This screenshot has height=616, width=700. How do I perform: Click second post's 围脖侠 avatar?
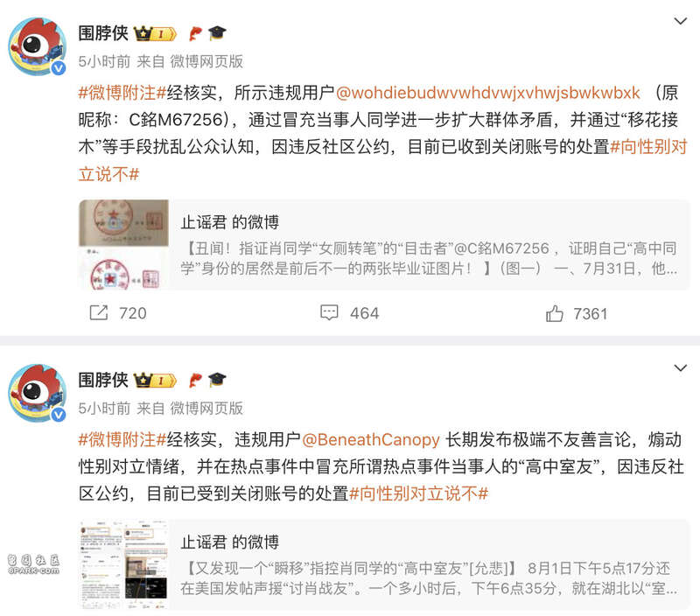(38, 393)
